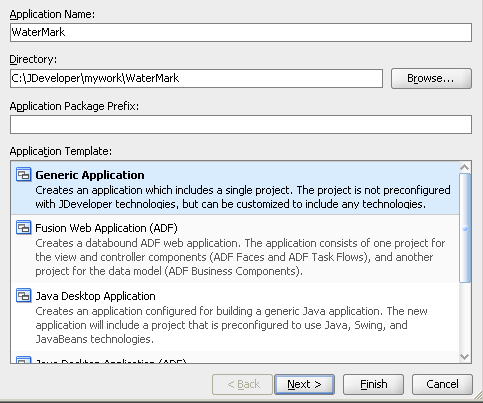The width and height of the screenshot is (483, 403).
Task: Click the Java Desktop Application icon
Action: [24, 296]
